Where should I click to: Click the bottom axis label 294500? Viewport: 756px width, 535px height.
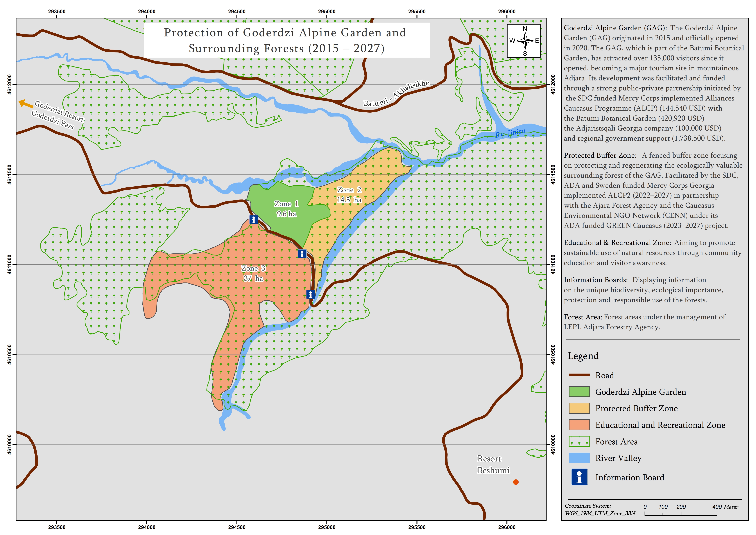(237, 527)
